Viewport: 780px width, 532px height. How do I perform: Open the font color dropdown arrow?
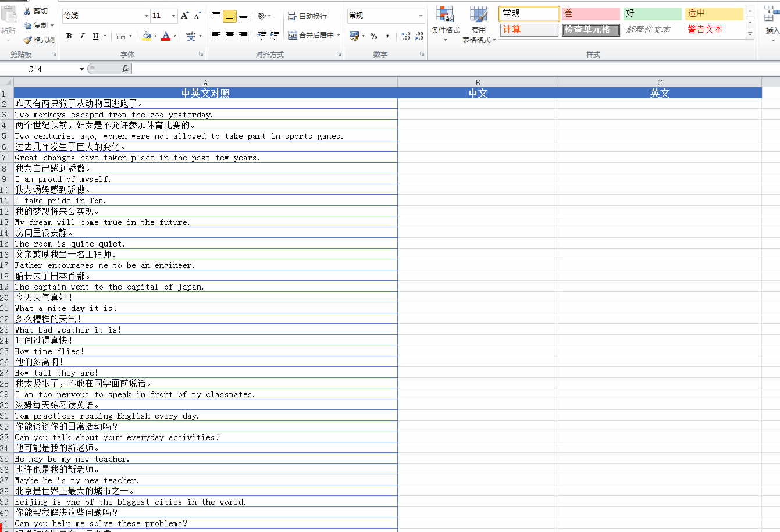click(x=176, y=36)
